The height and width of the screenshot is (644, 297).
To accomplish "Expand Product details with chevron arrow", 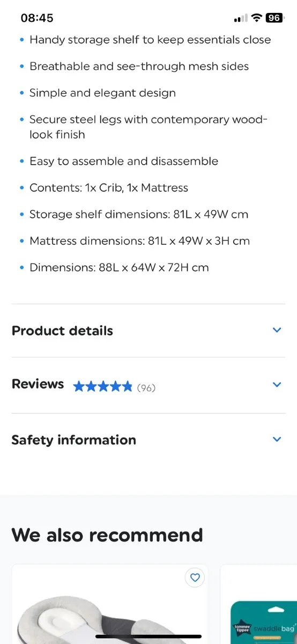I will (277, 330).
